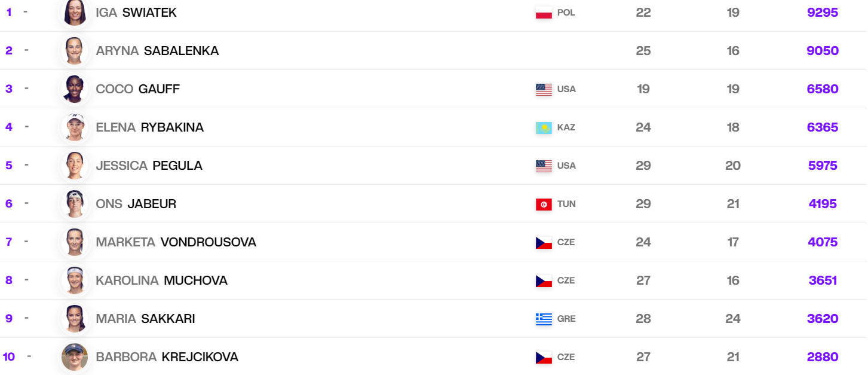Click the Tunisia flag icon
This screenshot has width=868, height=375.
click(x=544, y=204)
